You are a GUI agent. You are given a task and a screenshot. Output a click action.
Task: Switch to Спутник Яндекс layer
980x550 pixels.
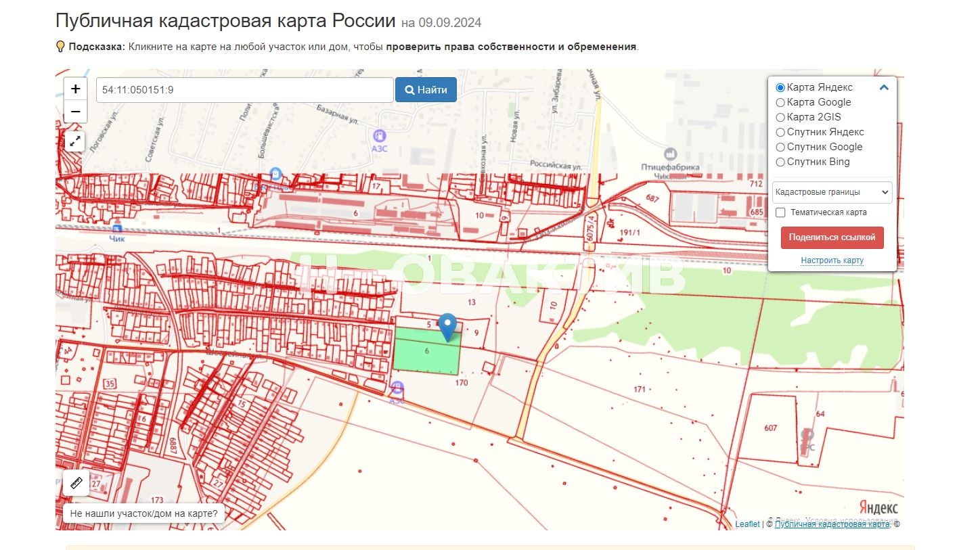(780, 133)
